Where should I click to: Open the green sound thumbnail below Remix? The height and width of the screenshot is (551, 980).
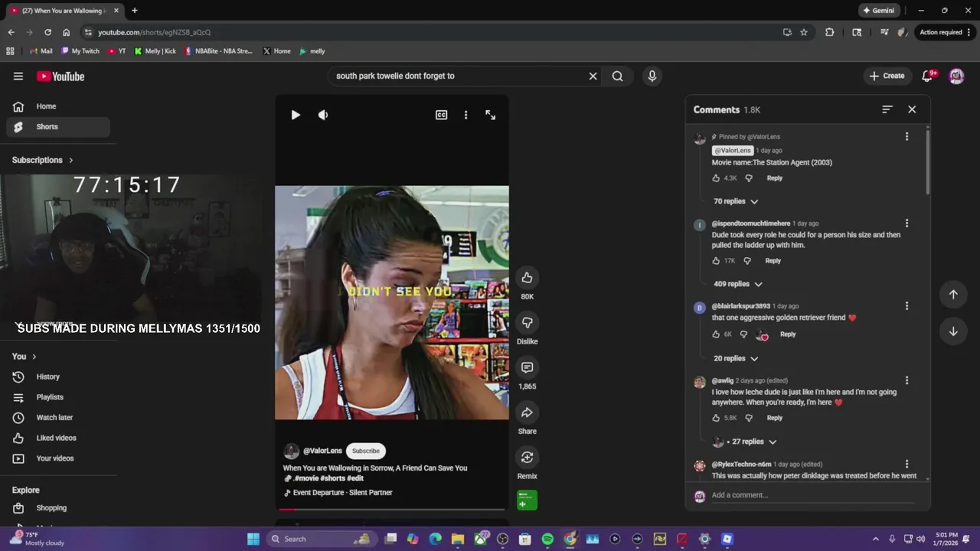coord(527,500)
